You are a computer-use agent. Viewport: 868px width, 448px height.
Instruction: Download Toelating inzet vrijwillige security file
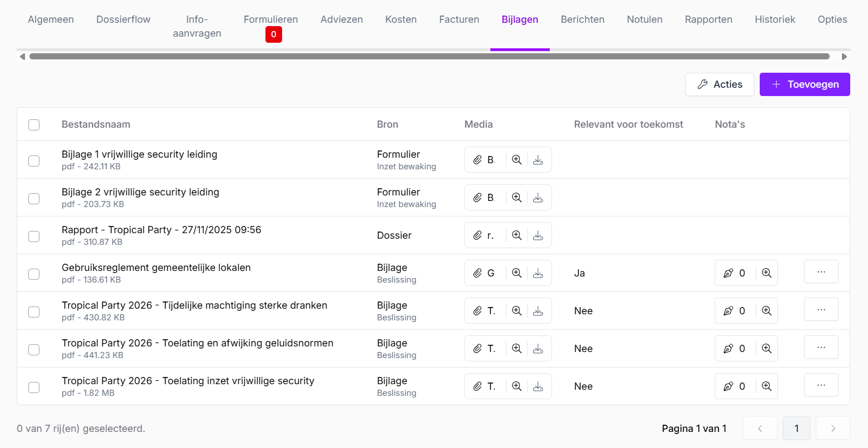pyautogui.click(x=538, y=386)
